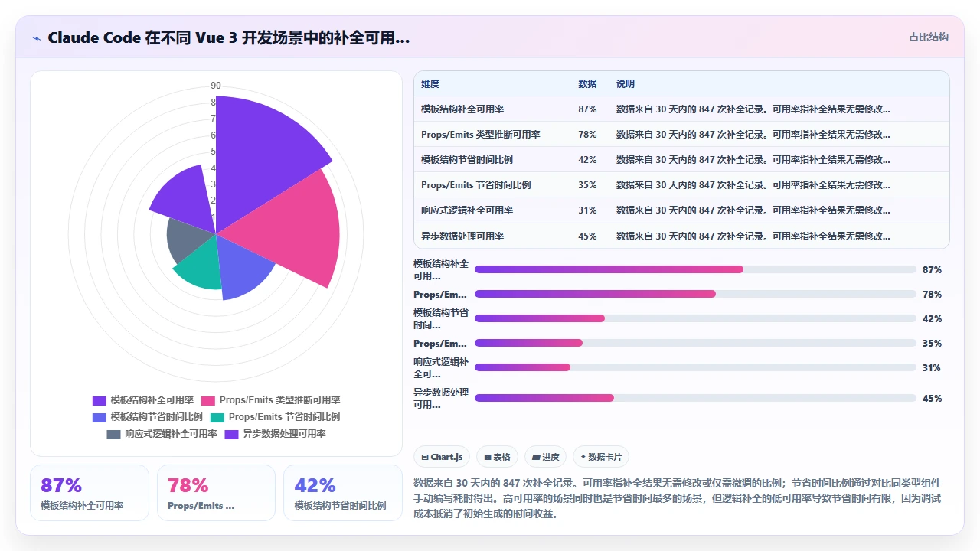Click the sparkle icon before the dashboard title
This screenshot has width=980, height=551.
click(36, 38)
